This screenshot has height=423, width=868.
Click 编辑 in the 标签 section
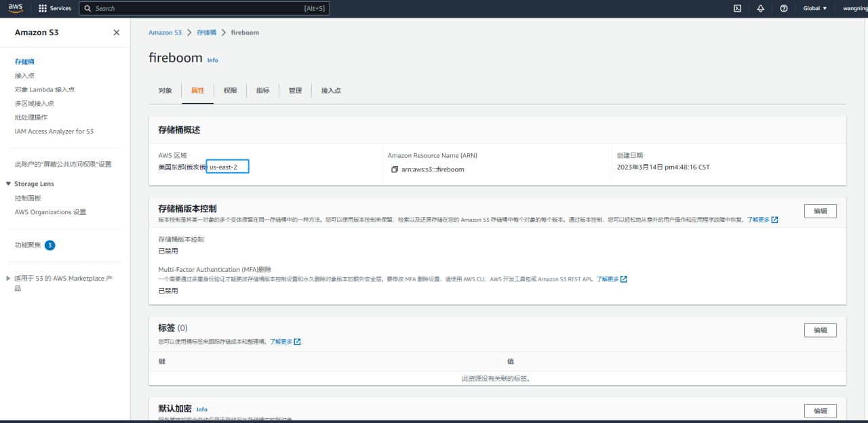(820, 330)
